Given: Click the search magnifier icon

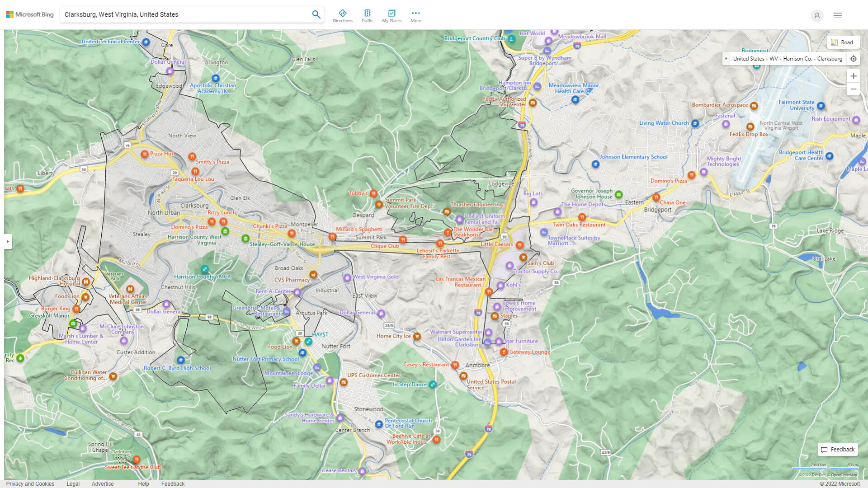Looking at the screenshot, I should pyautogui.click(x=316, y=14).
